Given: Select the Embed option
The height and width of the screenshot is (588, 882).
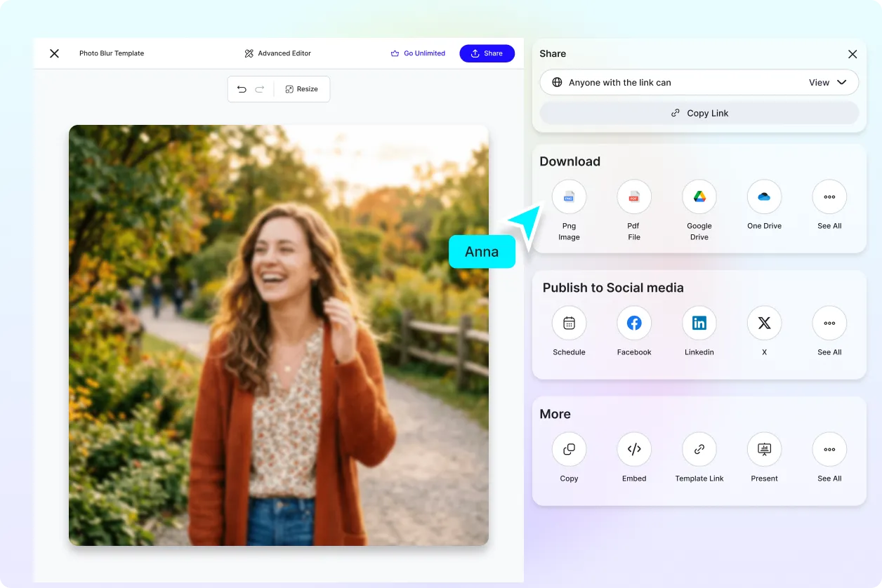Looking at the screenshot, I should (x=634, y=450).
